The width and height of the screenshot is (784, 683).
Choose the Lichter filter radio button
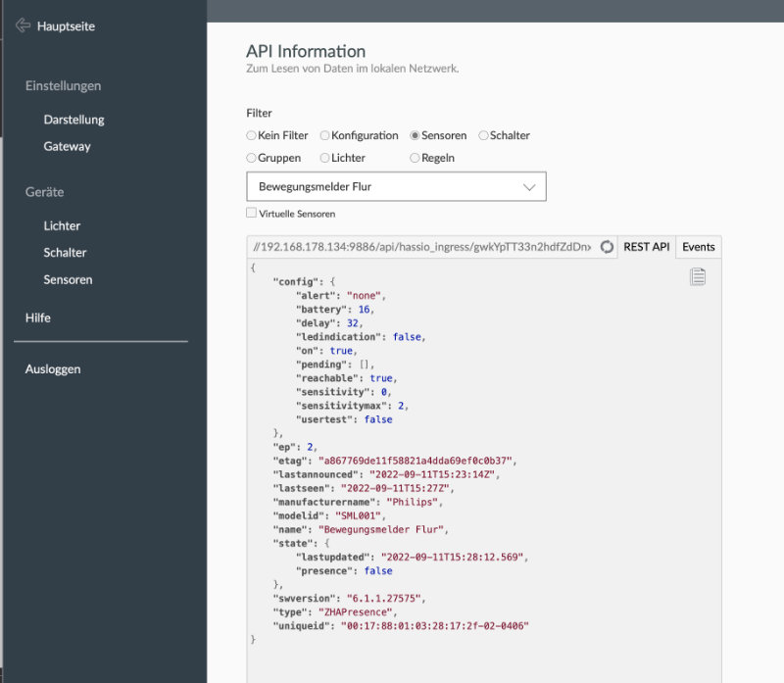pyautogui.click(x=324, y=158)
